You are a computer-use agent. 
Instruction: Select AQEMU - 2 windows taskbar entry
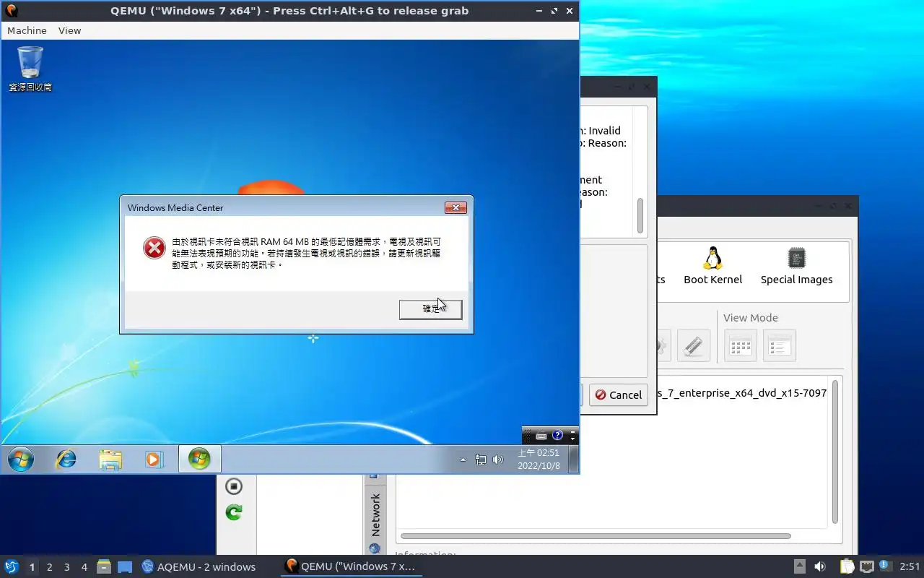coord(199,566)
